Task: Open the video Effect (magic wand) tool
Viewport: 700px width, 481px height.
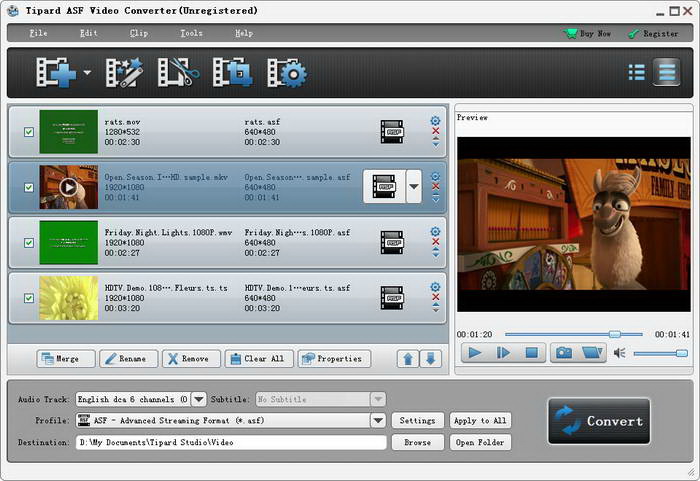Action: point(126,73)
